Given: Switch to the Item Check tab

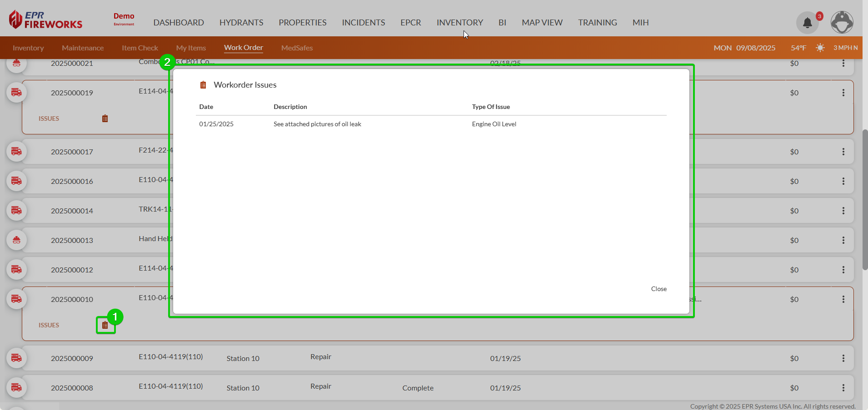Looking at the screenshot, I should pyautogui.click(x=140, y=48).
